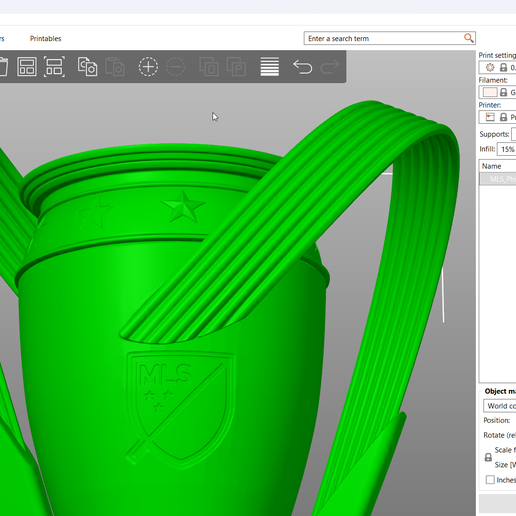
Task: Click the Print settings gear icon
Action: pyautogui.click(x=490, y=67)
